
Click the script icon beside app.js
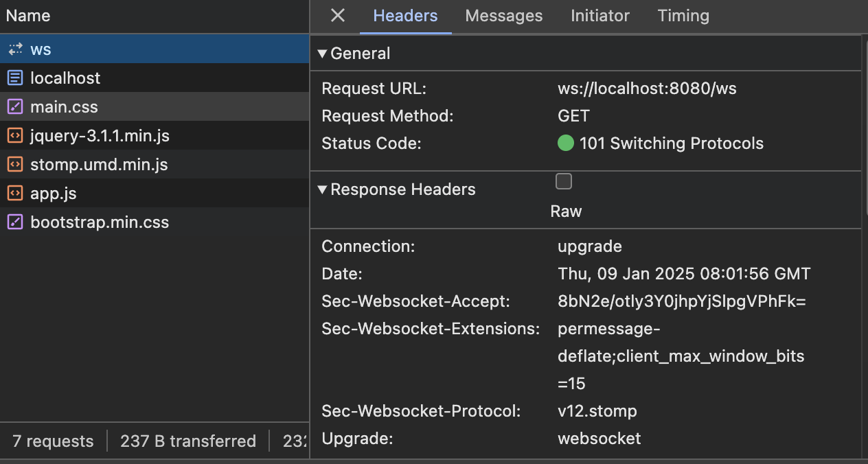click(x=14, y=193)
